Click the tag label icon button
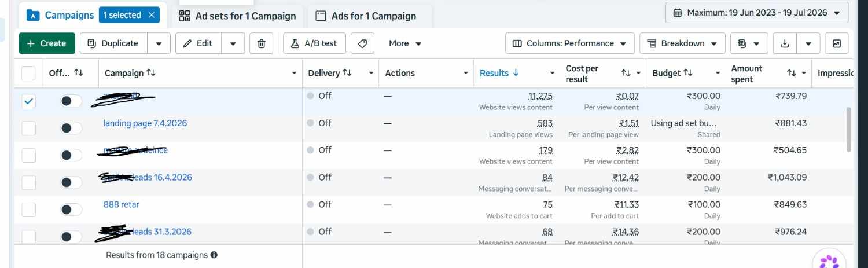The height and width of the screenshot is (268, 868). tap(363, 43)
